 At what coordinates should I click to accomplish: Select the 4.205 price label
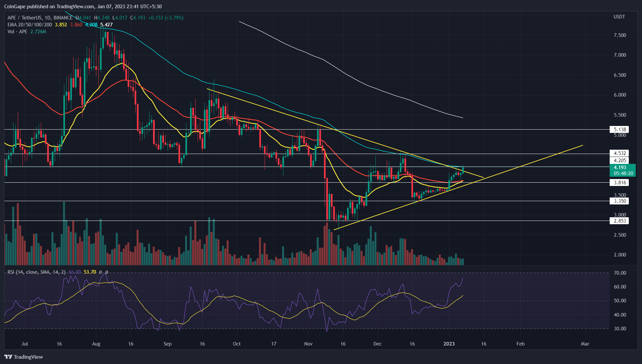[x=619, y=161]
